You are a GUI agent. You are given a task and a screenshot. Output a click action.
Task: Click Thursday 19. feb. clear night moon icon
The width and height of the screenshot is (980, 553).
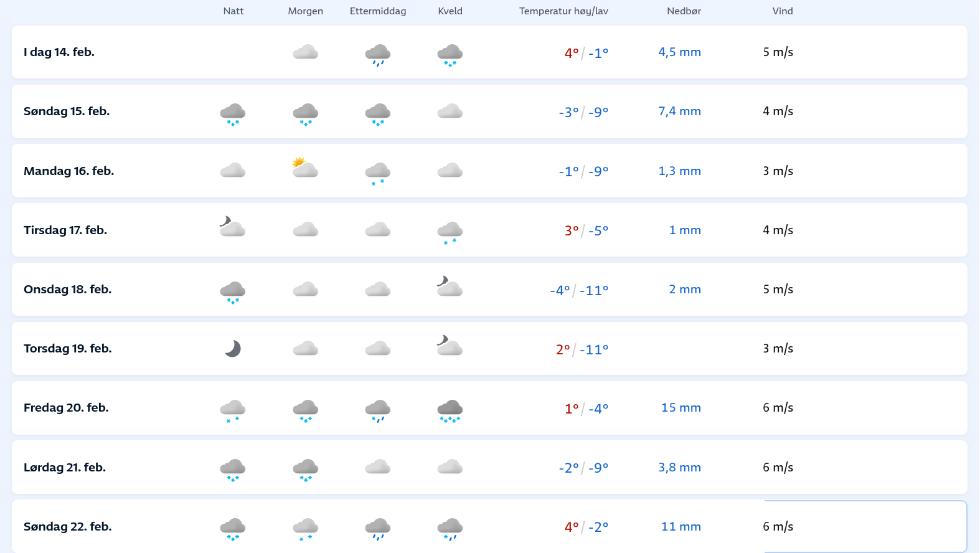pyautogui.click(x=233, y=348)
